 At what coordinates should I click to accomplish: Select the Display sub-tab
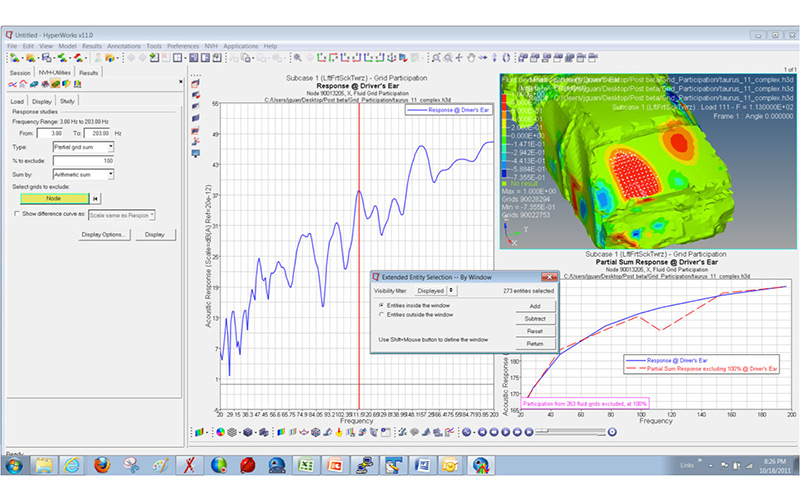coord(42,101)
